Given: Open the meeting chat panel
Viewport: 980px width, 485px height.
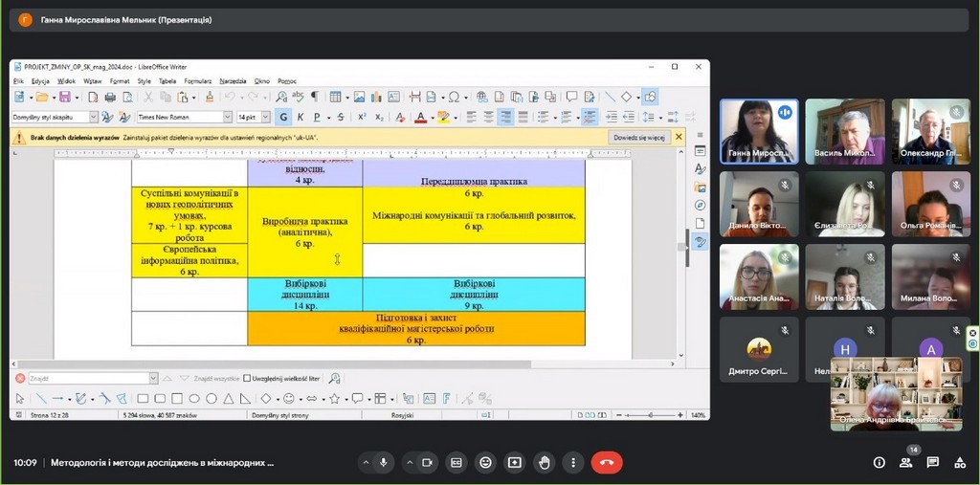Looking at the screenshot, I should [932, 462].
